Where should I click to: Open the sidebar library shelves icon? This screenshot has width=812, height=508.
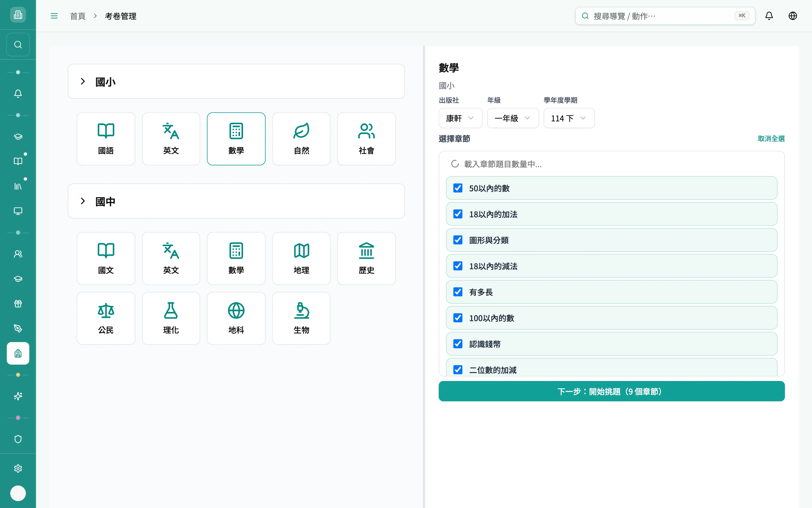(18, 186)
